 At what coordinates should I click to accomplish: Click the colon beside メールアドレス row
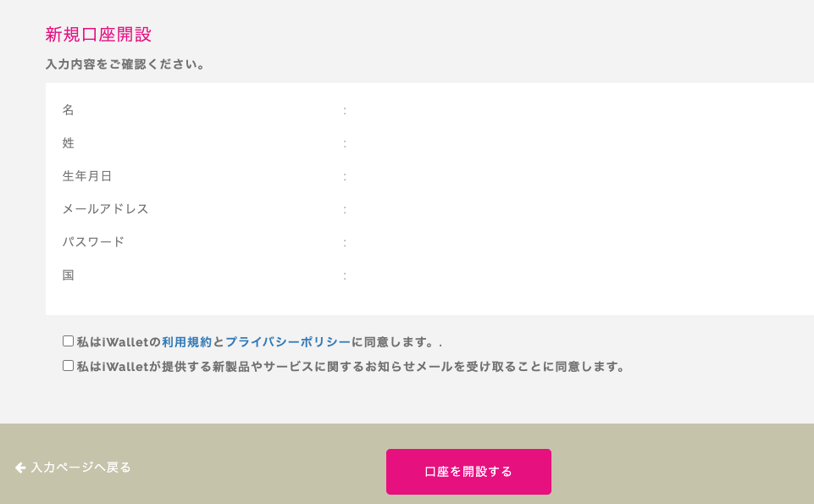[x=345, y=210]
